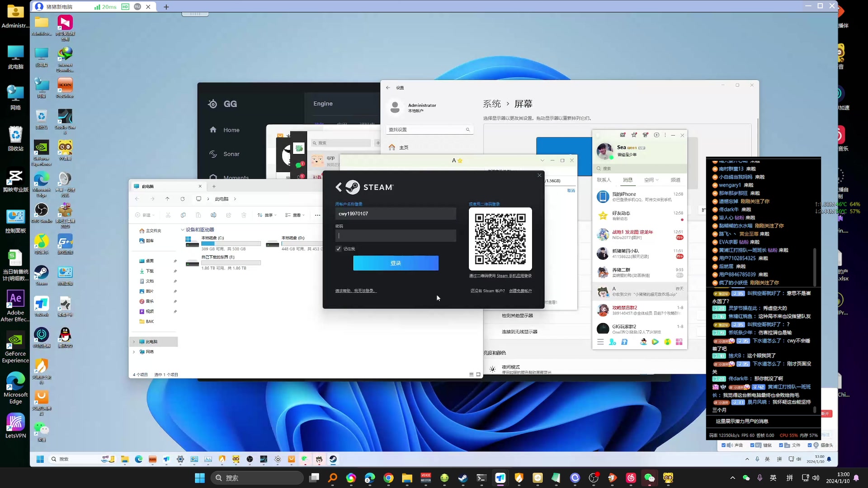The image size is (868, 488).
Task: Open 排序 sort dropdown in File Explorer
Action: click(x=268, y=215)
